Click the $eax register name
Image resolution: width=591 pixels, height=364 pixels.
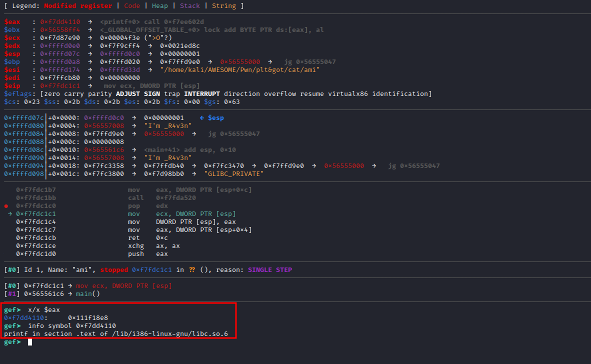[12, 21]
